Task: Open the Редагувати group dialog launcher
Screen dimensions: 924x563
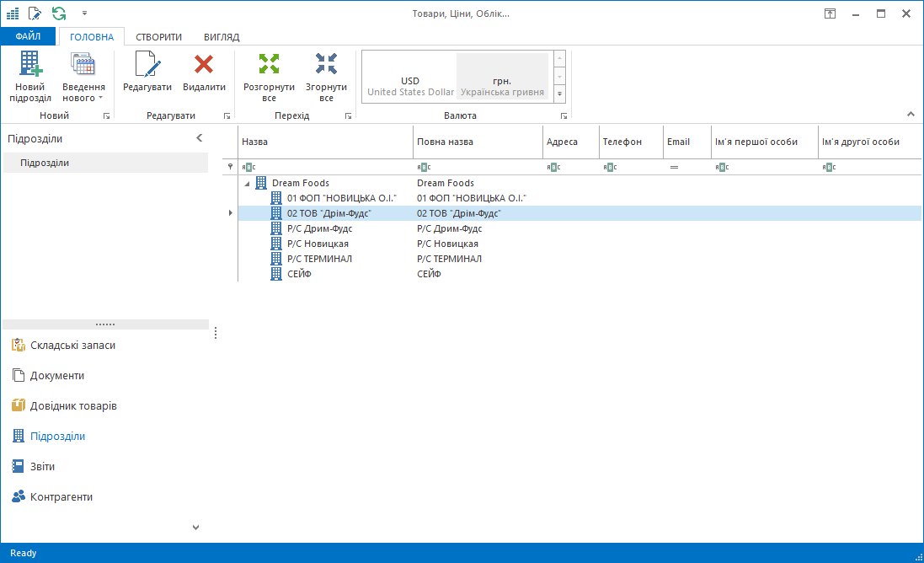Action: [x=227, y=116]
